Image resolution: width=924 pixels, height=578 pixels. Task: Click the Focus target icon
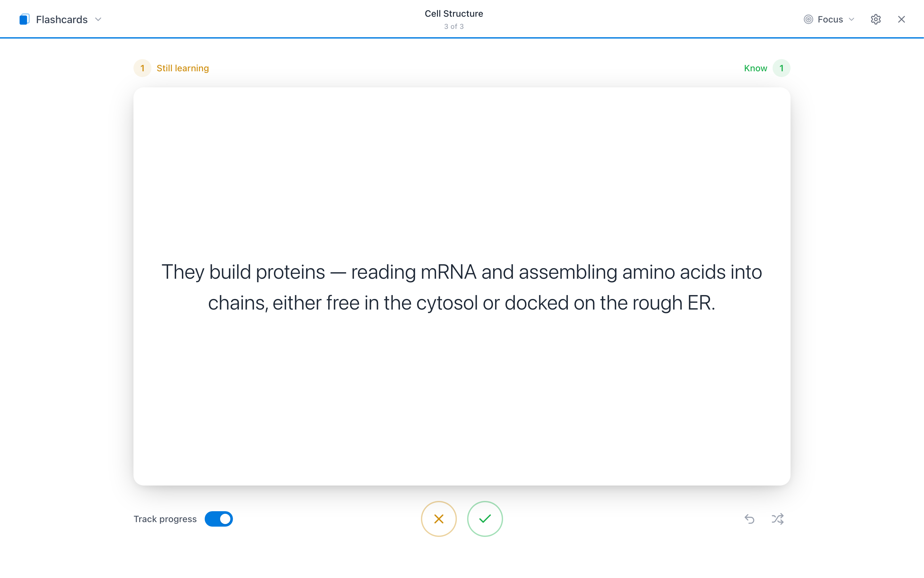[808, 19]
